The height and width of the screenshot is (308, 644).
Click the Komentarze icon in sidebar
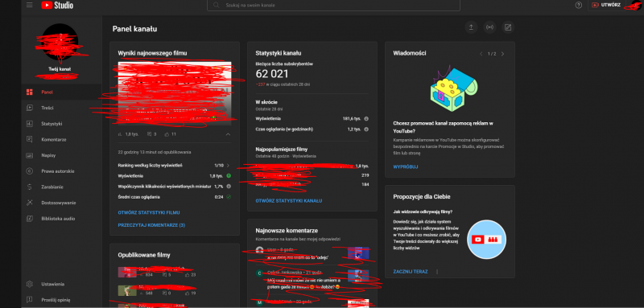click(30, 139)
